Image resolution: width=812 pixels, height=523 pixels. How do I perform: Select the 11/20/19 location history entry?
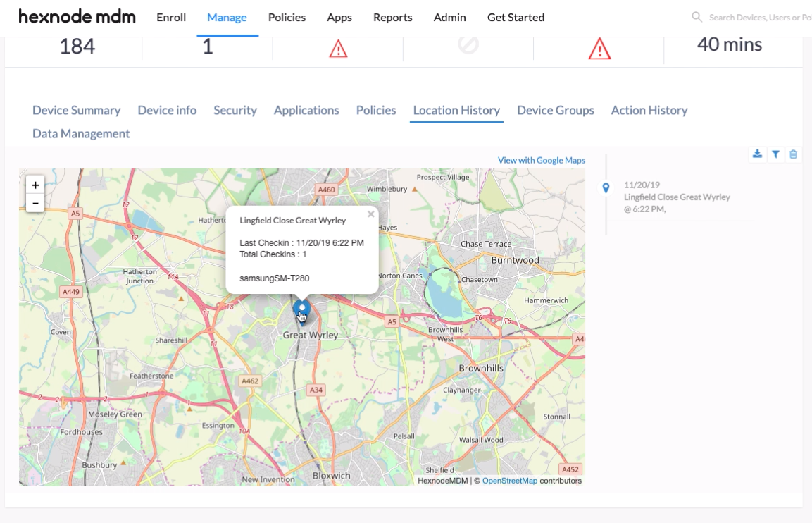point(677,197)
